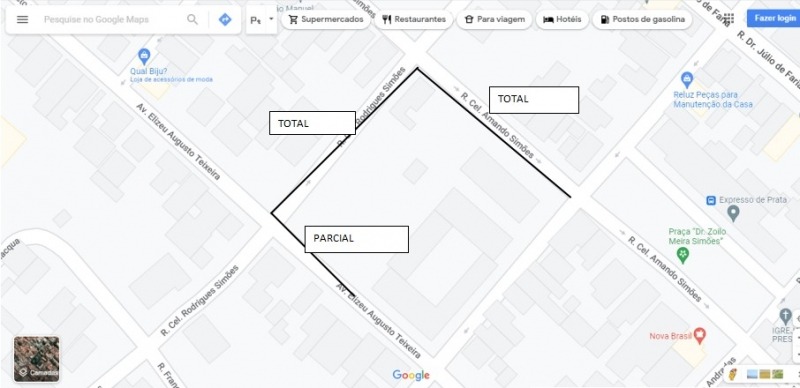Click the Fazer login button

tap(773, 18)
